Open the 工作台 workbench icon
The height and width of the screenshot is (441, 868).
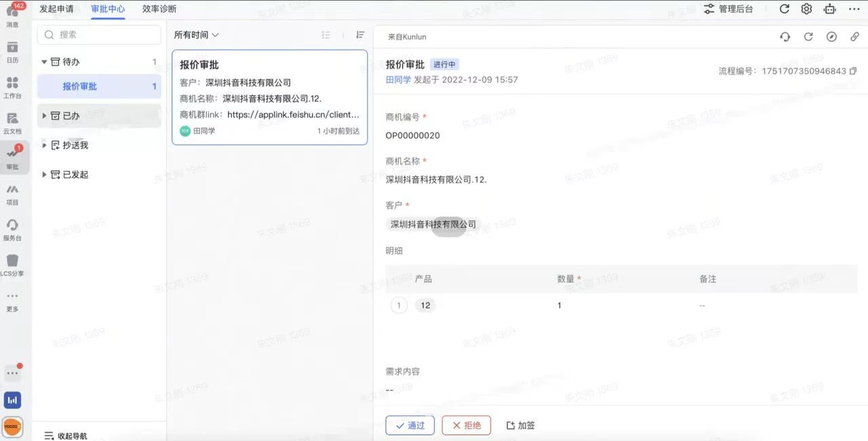[12, 88]
